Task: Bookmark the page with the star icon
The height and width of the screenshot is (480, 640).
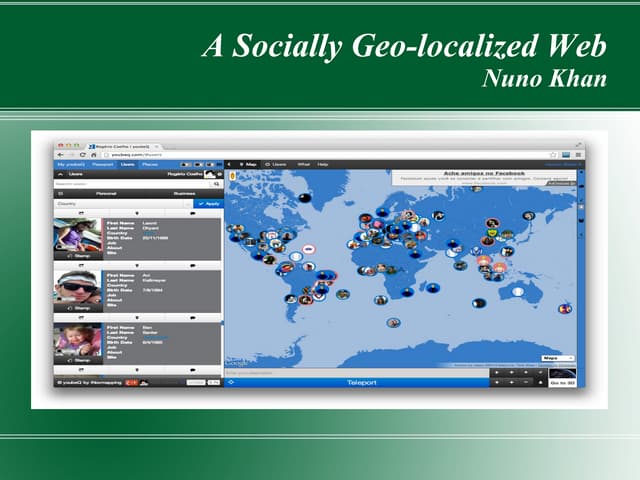Action: click(x=553, y=155)
